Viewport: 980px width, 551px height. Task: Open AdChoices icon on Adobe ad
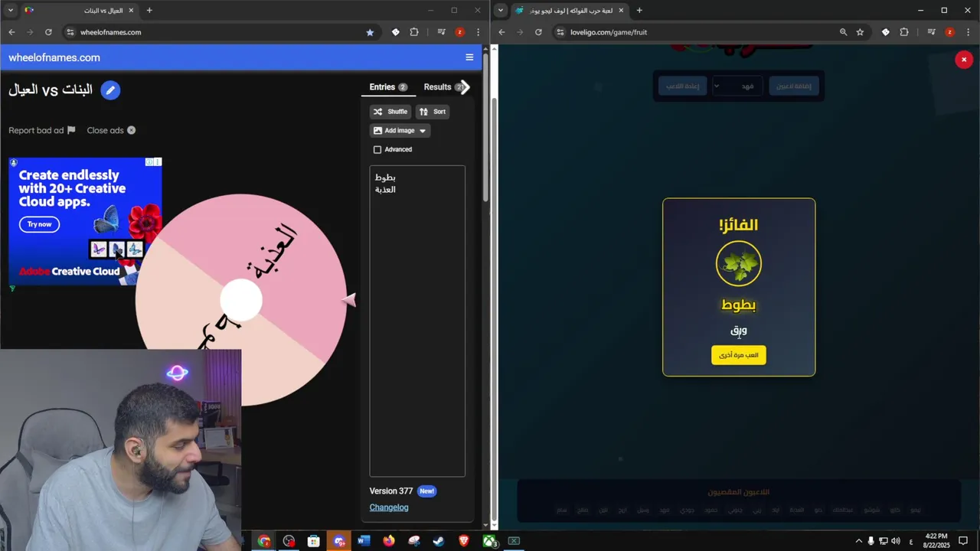[x=151, y=161]
